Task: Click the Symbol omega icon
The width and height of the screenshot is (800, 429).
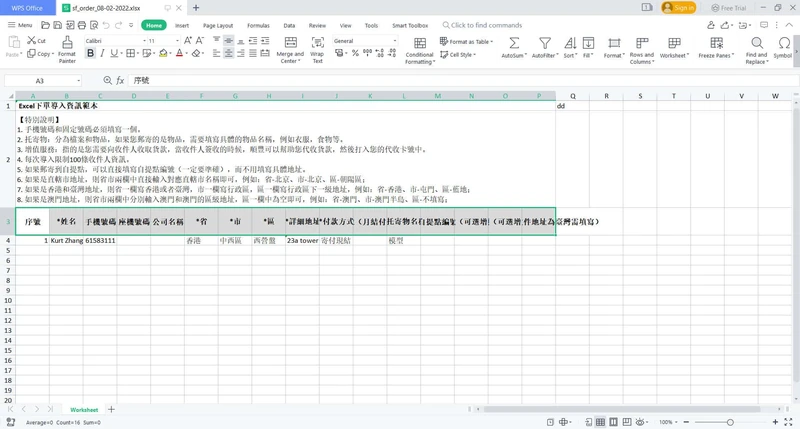Action: [784, 43]
